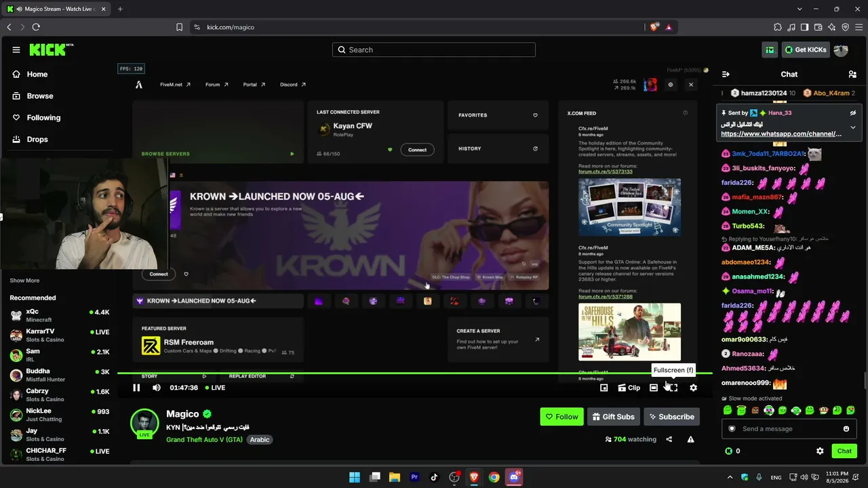Open the chat users list icon
The image size is (868, 488).
(852, 74)
